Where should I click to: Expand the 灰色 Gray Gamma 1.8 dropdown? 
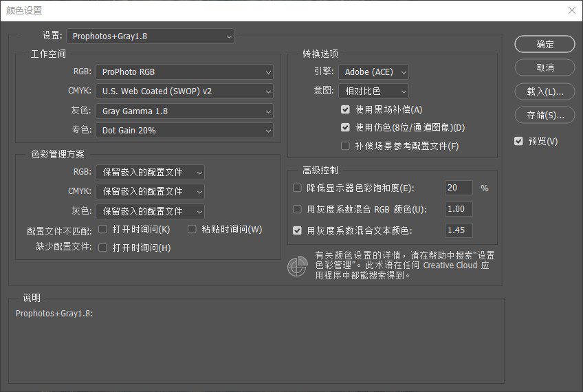[x=184, y=111]
